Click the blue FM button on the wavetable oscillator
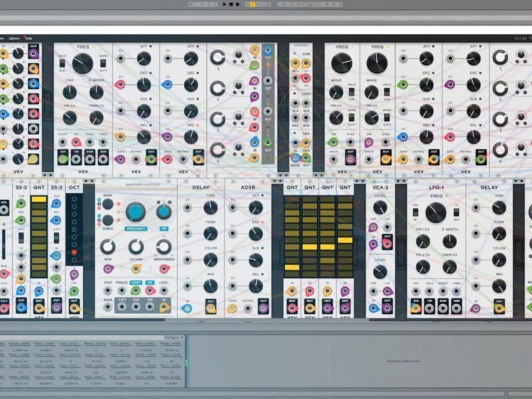 tap(164, 228)
